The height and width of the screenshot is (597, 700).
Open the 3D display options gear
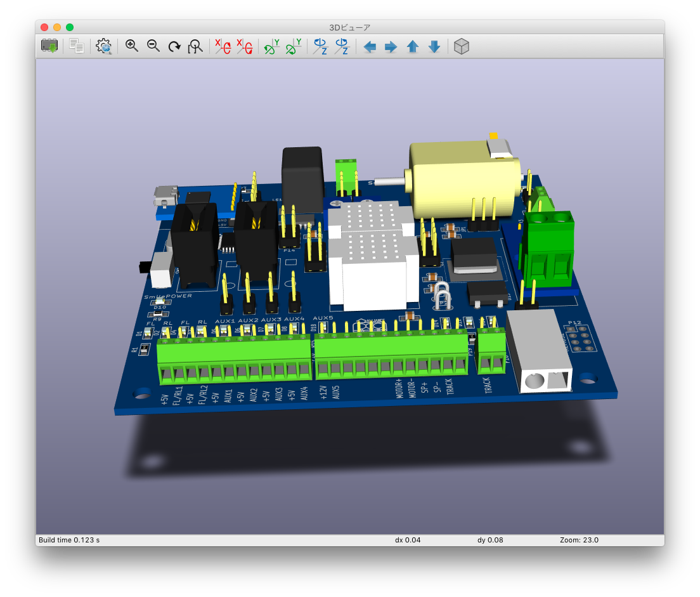click(x=104, y=46)
